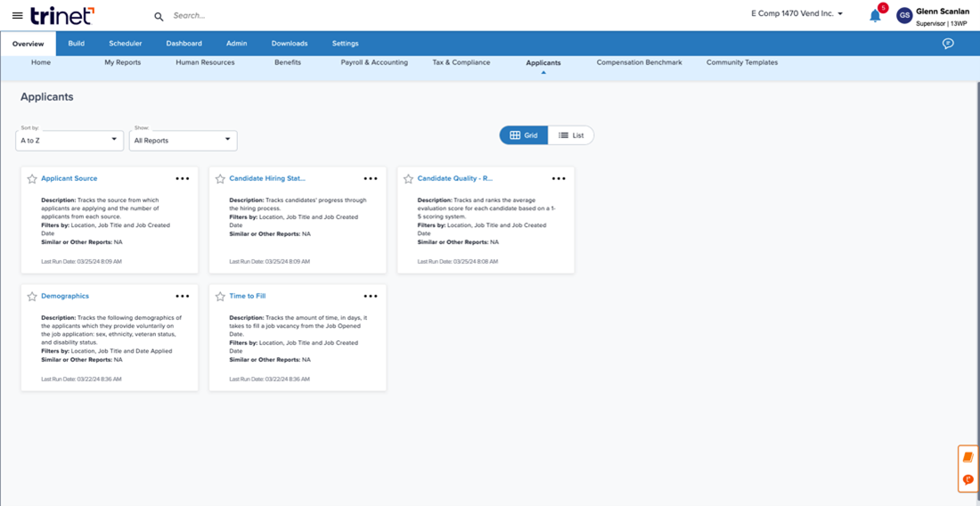Open more options for Candidate Hiring Status
This screenshot has width=980, height=506.
click(371, 179)
